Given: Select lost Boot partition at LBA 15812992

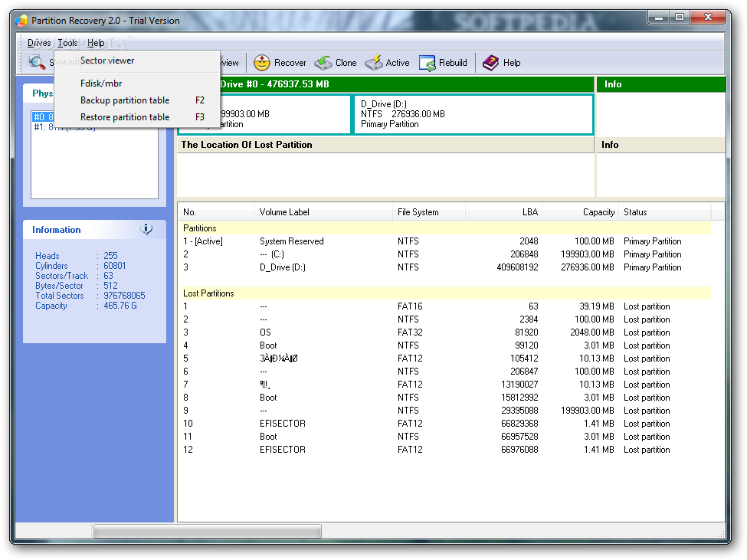Looking at the screenshot, I should pyautogui.click(x=445, y=398).
